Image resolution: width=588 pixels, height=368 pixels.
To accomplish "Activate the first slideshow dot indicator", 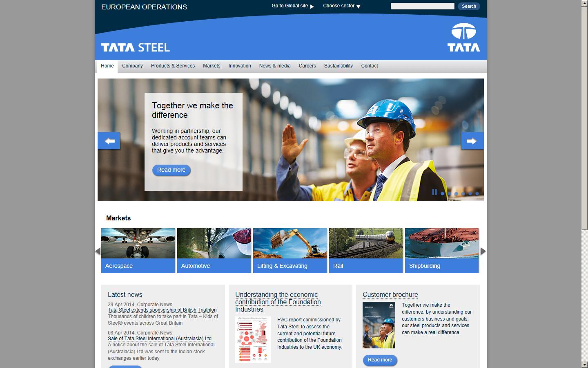I will [442, 193].
